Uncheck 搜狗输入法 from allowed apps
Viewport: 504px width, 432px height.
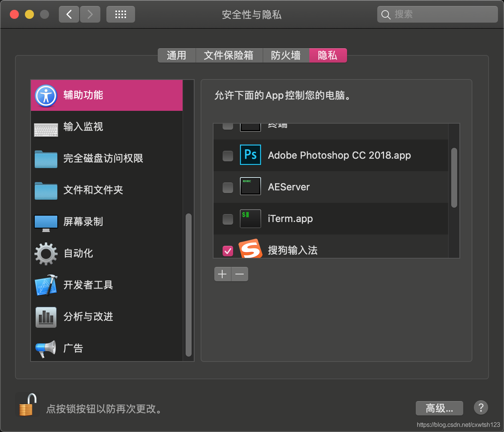227,250
